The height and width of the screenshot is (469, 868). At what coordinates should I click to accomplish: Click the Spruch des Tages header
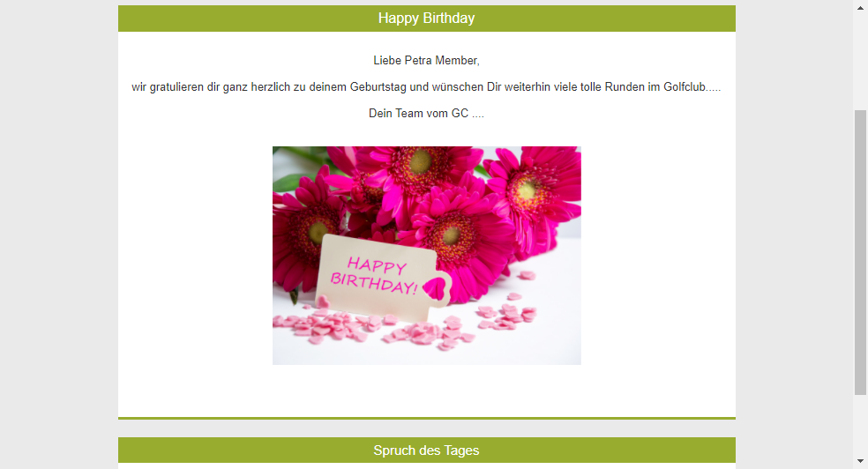[x=426, y=450]
